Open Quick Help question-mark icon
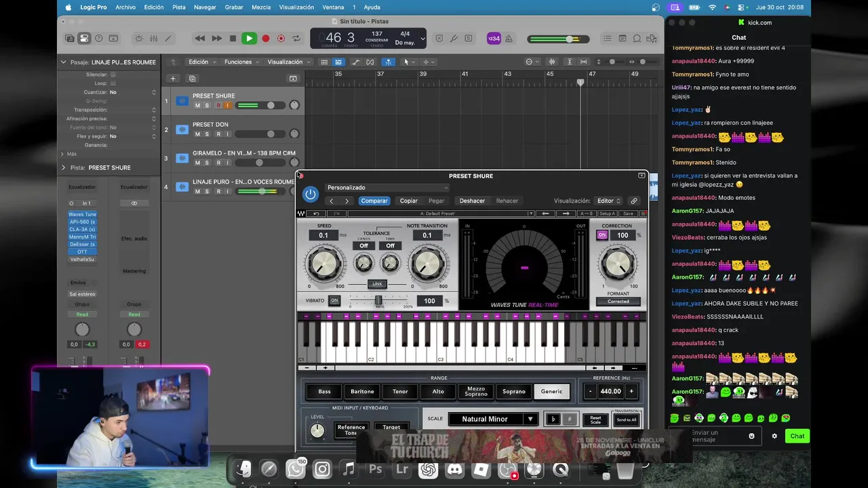Image resolution: width=868 pixels, height=488 pixels. tap(99, 39)
